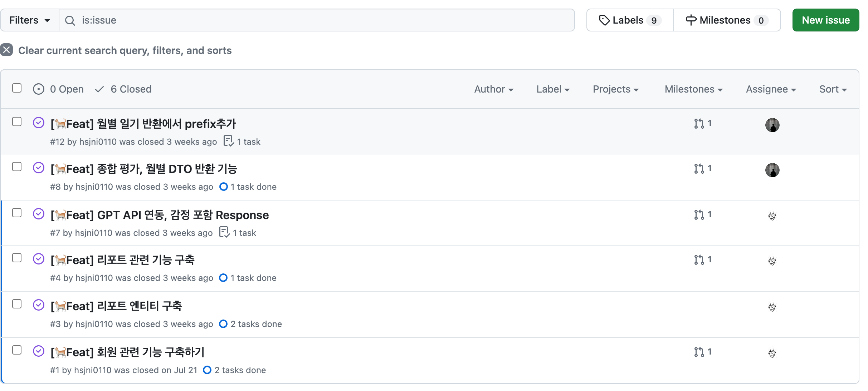Click assignee avatar icon on issue #3 row
The width and height of the screenshot is (868, 391).
772,307
